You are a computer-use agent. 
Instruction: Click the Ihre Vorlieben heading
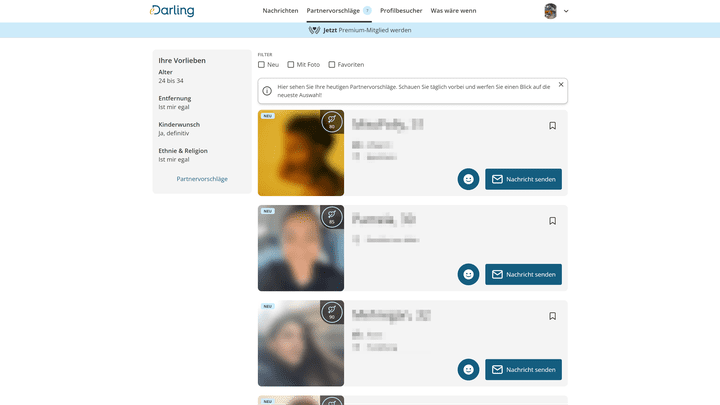182,61
